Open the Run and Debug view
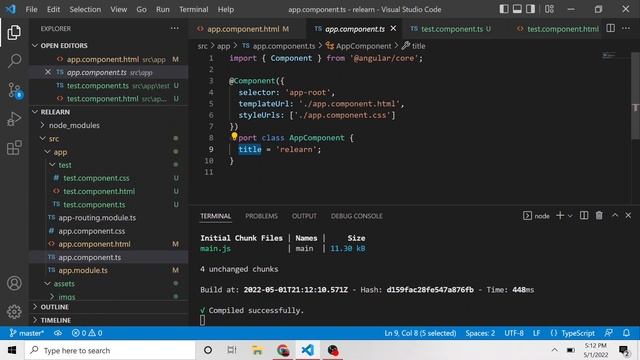This screenshot has width=640, height=360. tap(14, 119)
